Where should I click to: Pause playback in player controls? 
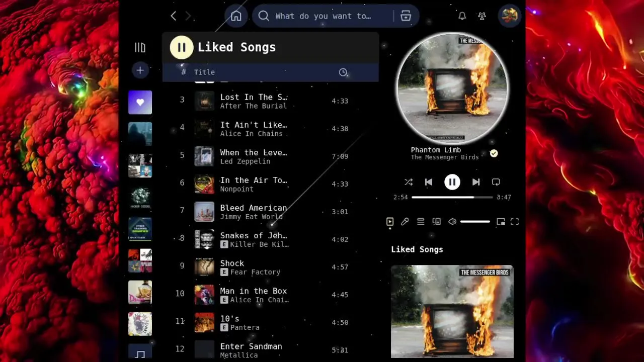452,182
